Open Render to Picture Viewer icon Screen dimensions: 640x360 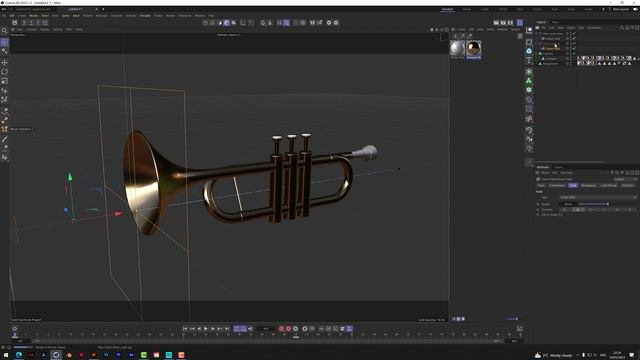(x=503, y=23)
